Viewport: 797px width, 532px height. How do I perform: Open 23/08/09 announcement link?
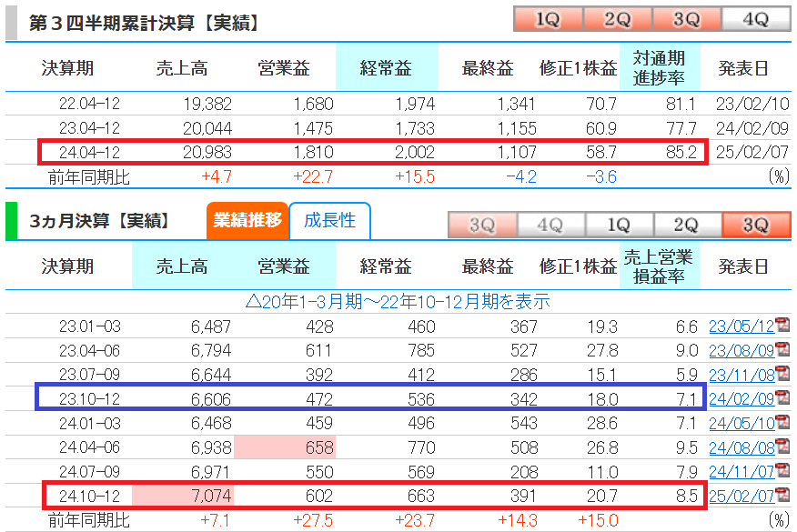point(742,351)
